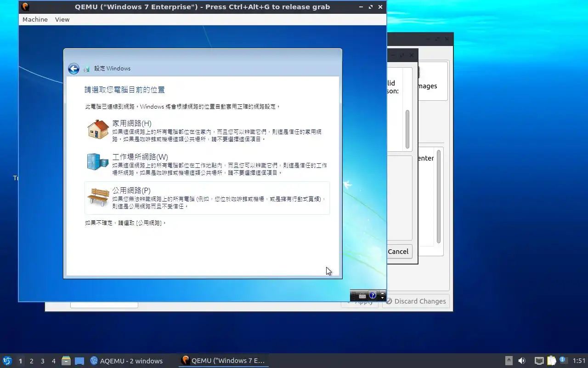Screen dimensions: 588x368
Task: Click the show desktop icon in the taskbar
Action: tap(79, 361)
